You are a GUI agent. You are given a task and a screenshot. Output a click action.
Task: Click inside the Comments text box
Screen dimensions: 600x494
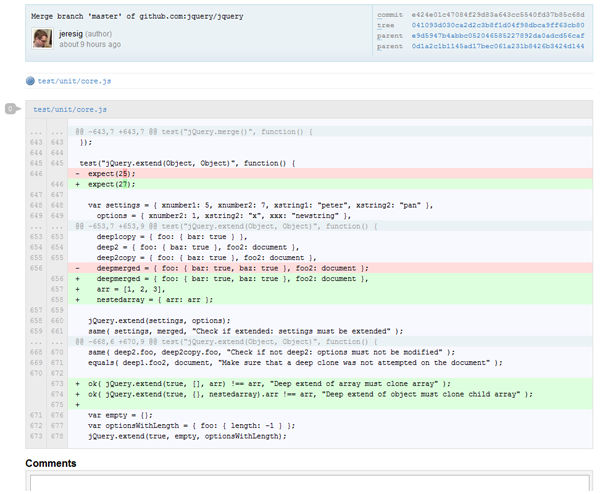(x=310, y=483)
